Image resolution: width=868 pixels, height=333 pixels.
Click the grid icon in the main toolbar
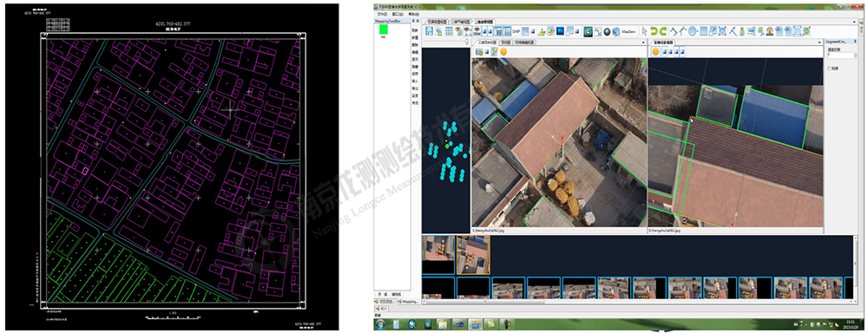(450, 31)
